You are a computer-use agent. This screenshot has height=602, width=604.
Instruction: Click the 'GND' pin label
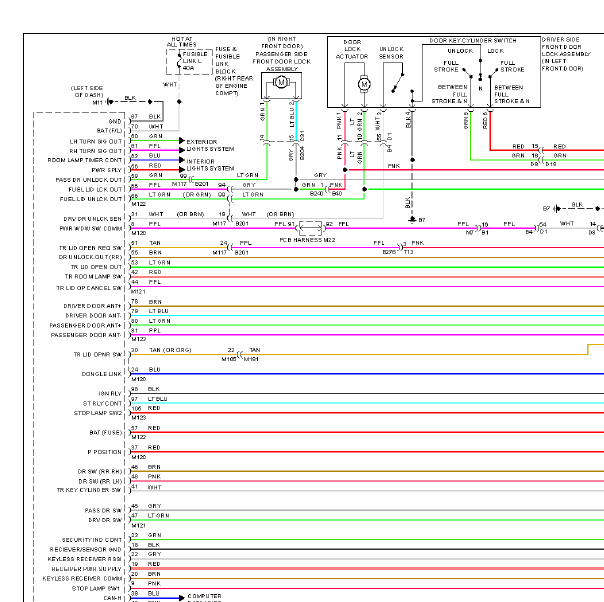(x=115, y=121)
